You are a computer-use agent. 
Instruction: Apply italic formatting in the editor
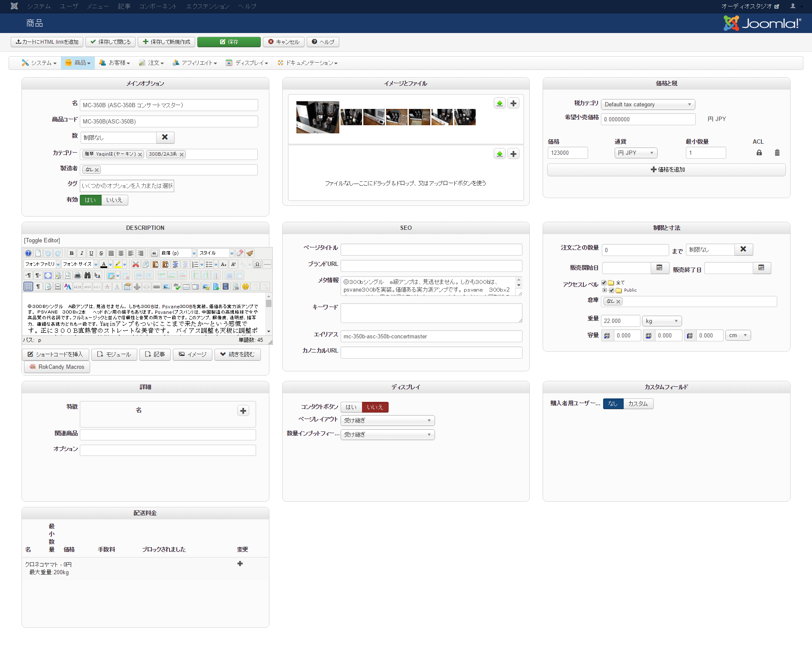click(82, 253)
